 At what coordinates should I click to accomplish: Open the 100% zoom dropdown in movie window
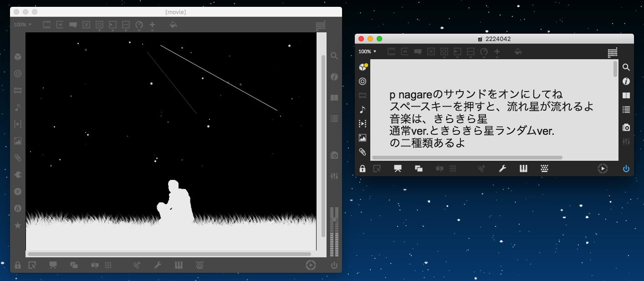click(23, 25)
